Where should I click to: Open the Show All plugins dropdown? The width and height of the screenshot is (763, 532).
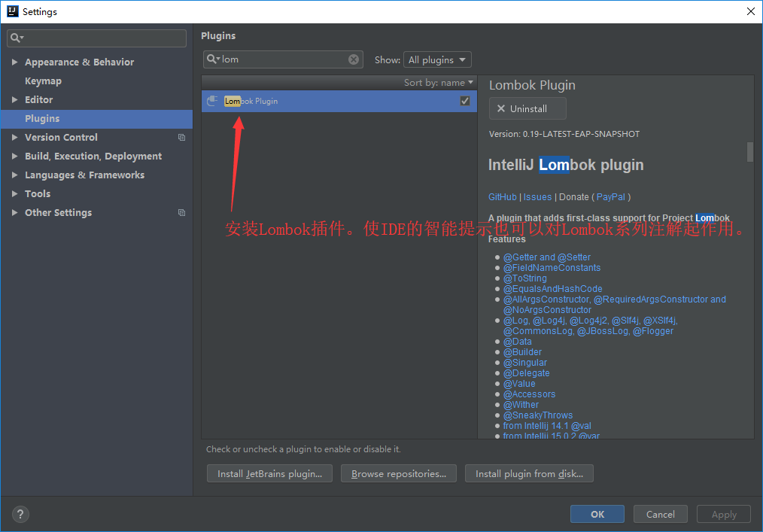[437, 60]
